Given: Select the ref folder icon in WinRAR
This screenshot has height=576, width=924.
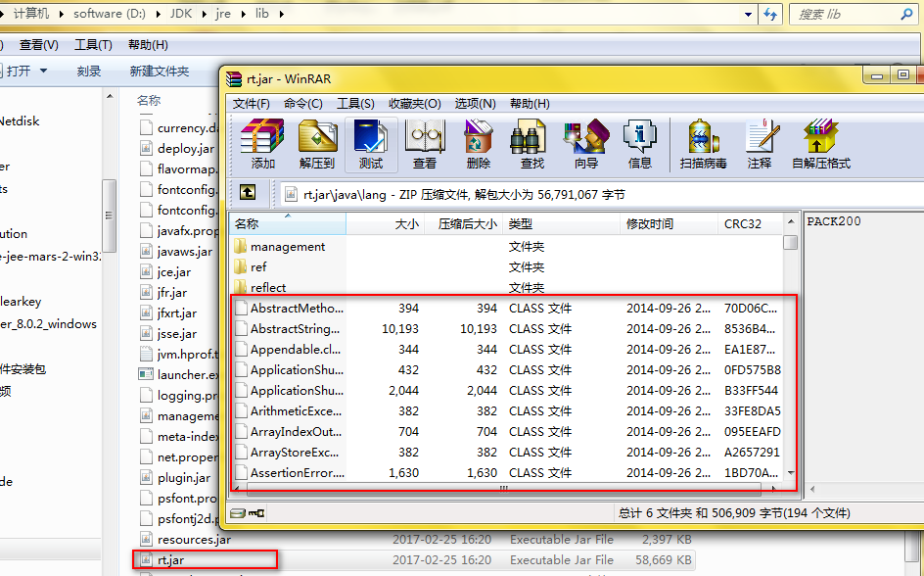Looking at the screenshot, I should pyautogui.click(x=240, y=267).
